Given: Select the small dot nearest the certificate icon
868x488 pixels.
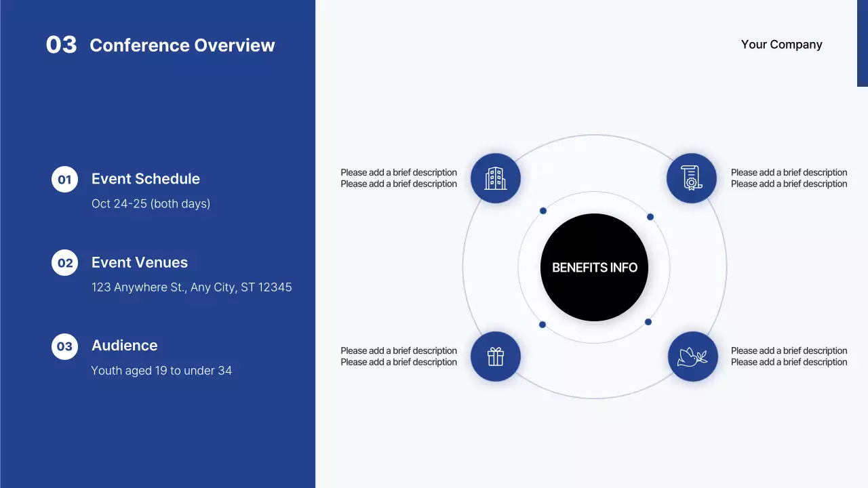Looking at the screenshot, I should (x=650, y=217).
